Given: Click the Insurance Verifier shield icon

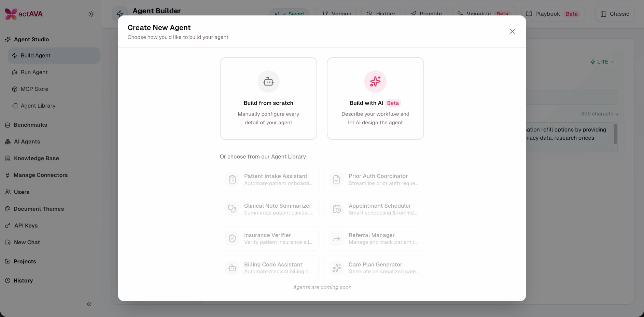Looking at the screenshot, I should (x=232, y=238).
